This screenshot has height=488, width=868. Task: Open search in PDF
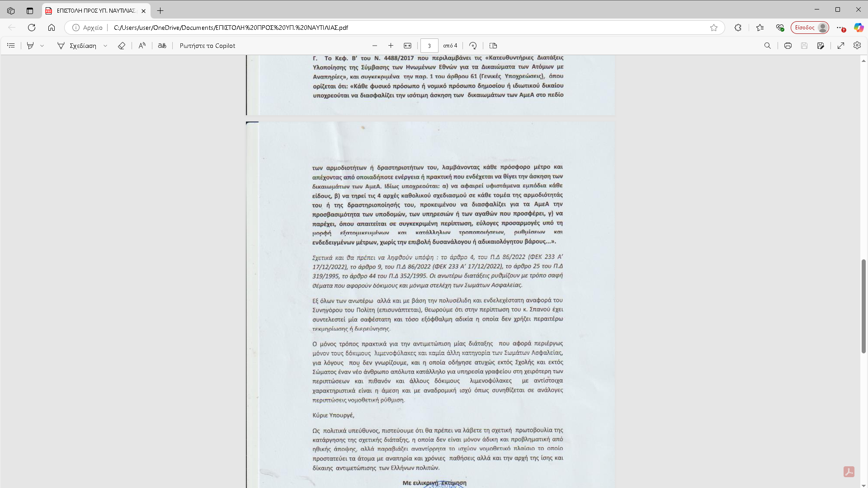pyautogui.click(x=767, y=46)
